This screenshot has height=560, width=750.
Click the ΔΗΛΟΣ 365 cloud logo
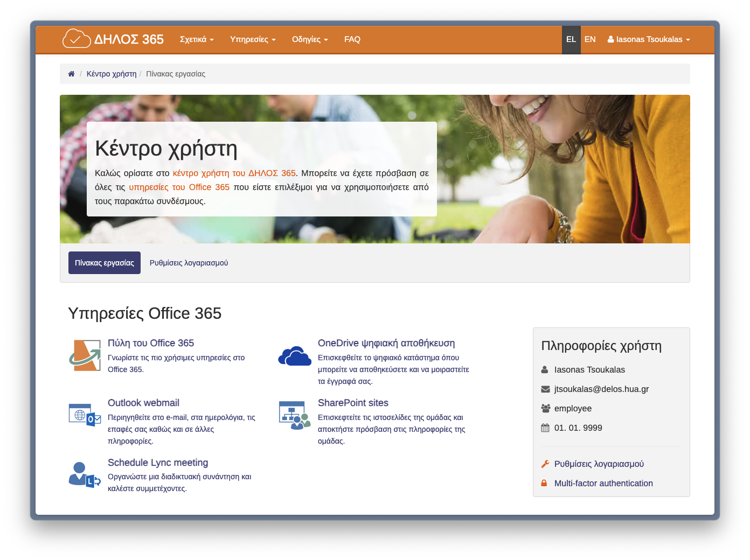[x=77, y=39]
